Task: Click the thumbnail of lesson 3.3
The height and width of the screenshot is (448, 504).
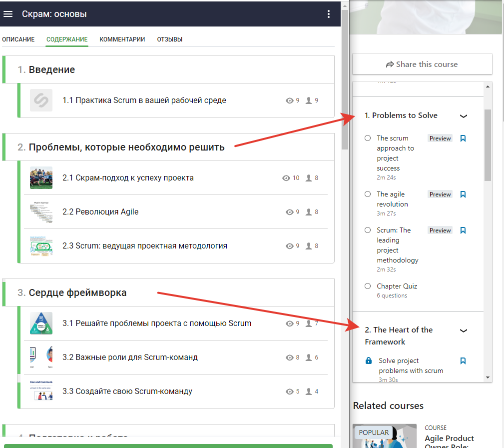Action: tap(41, 391)
